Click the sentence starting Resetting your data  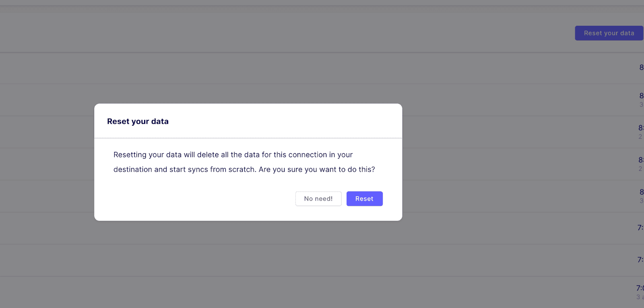point(244,162)
